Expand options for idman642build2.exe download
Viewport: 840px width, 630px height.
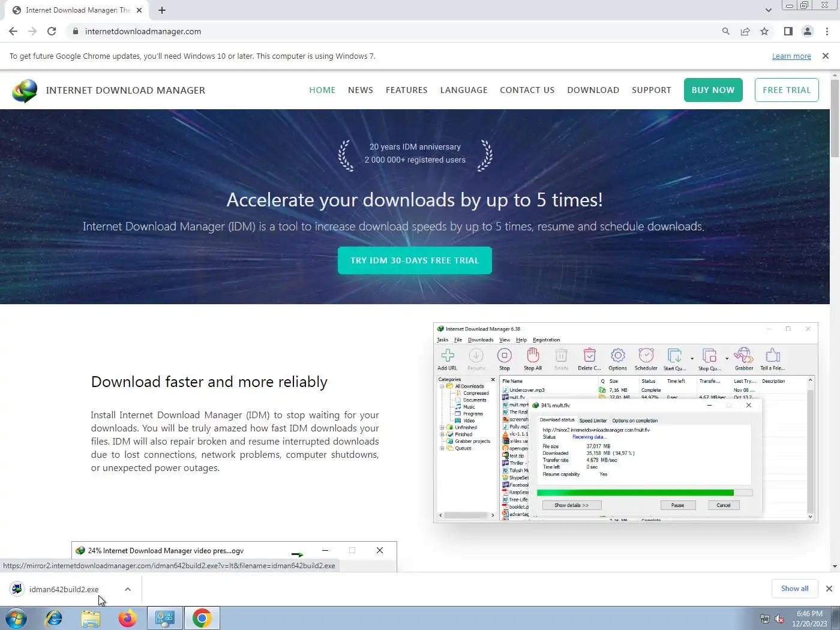[x=128, y=589]
